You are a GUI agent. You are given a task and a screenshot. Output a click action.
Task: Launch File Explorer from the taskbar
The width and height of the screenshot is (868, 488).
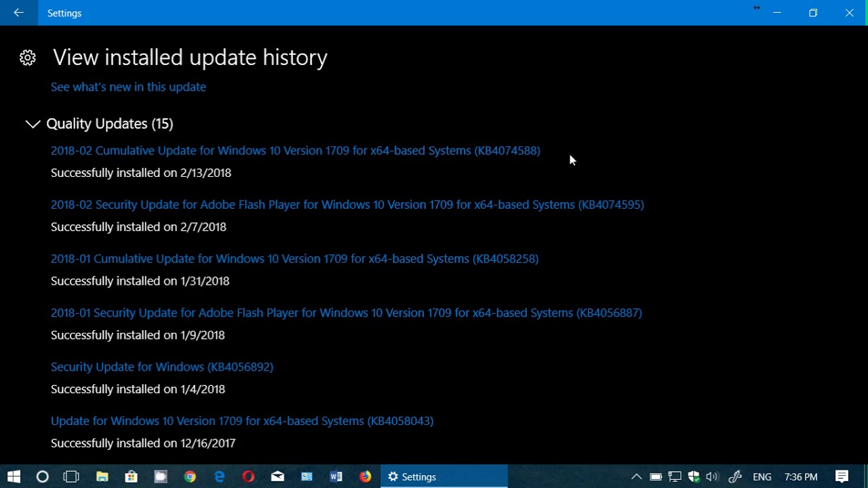point(102,476)
